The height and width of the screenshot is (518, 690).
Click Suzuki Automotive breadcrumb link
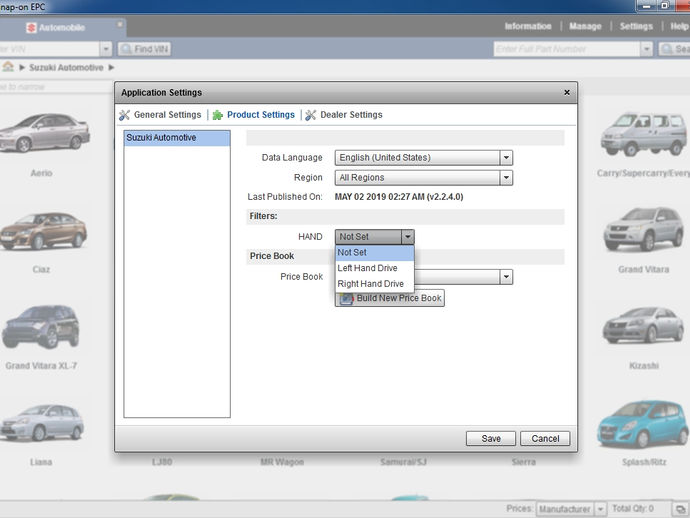(66, 67)
